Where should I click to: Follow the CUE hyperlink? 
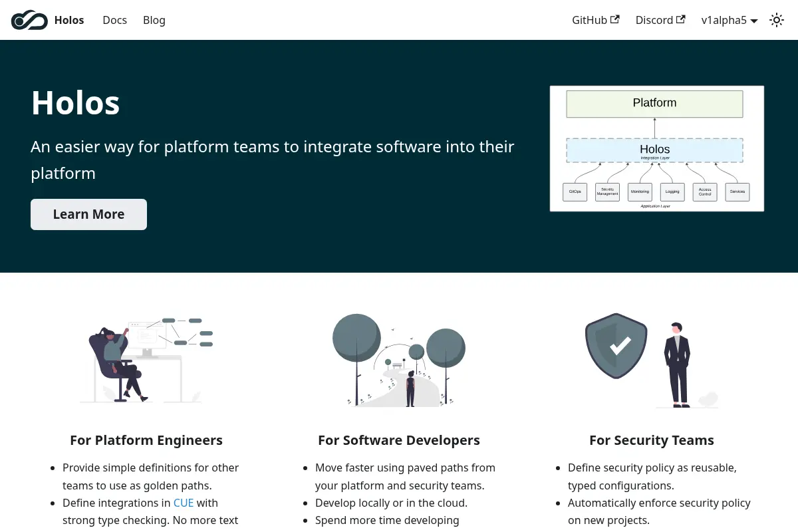click(184, 503)
